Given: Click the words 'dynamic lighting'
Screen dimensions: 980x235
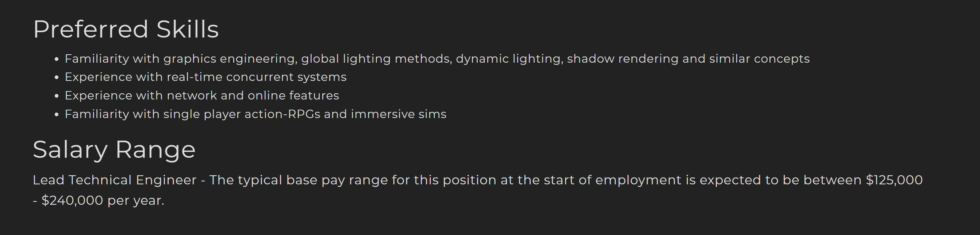Looking at the screenshot, I should point(510,59).
